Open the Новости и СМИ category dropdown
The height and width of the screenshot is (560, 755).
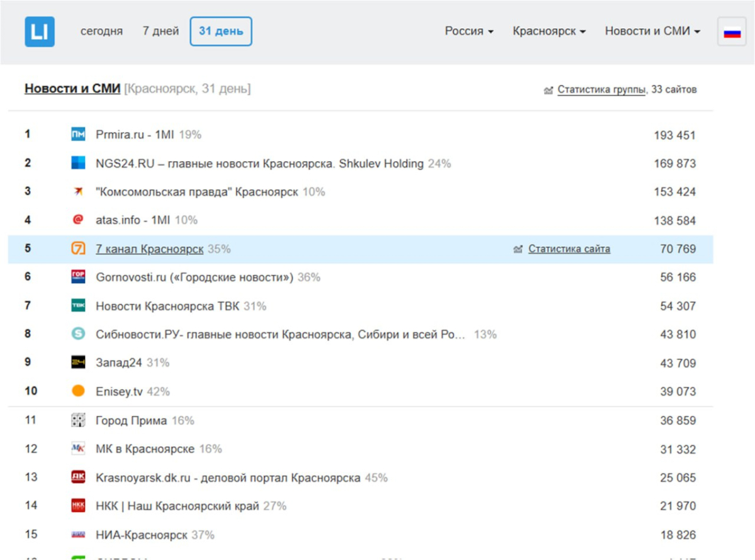pyautogui.click(x=652, y=31)
